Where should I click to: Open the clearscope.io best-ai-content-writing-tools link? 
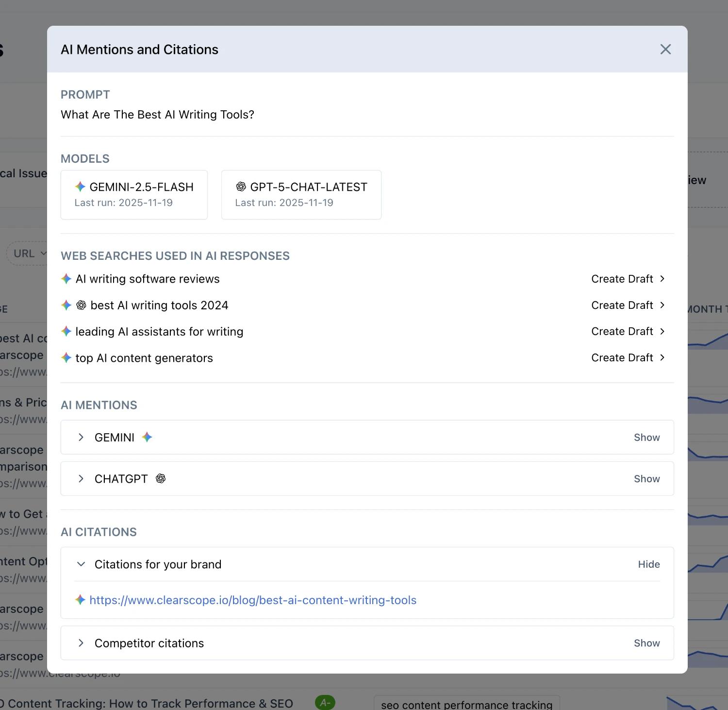(x=253, y=600)
